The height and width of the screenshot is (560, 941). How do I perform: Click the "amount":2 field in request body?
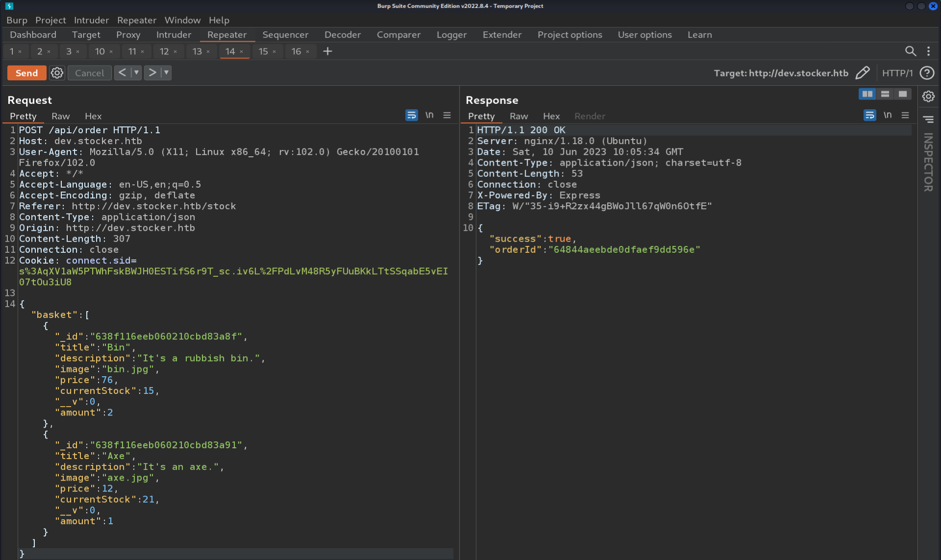tap(84, 413)
